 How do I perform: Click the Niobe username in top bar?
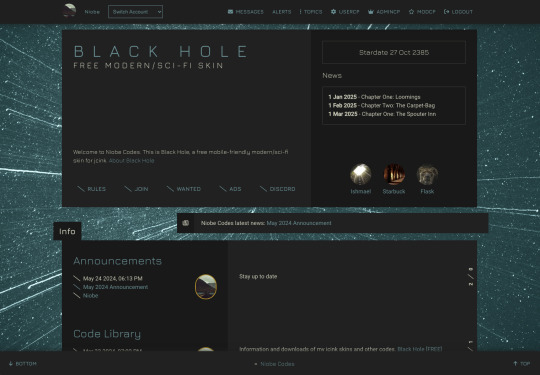(92, 12)
